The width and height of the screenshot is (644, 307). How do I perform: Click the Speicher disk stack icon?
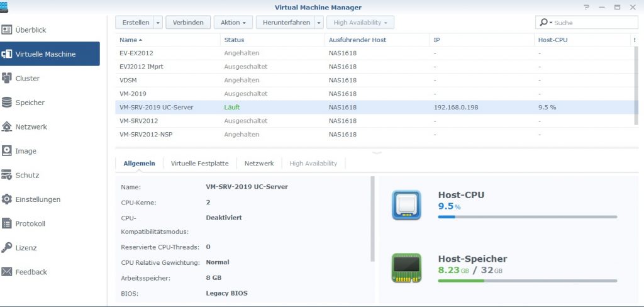pos(6,103)
